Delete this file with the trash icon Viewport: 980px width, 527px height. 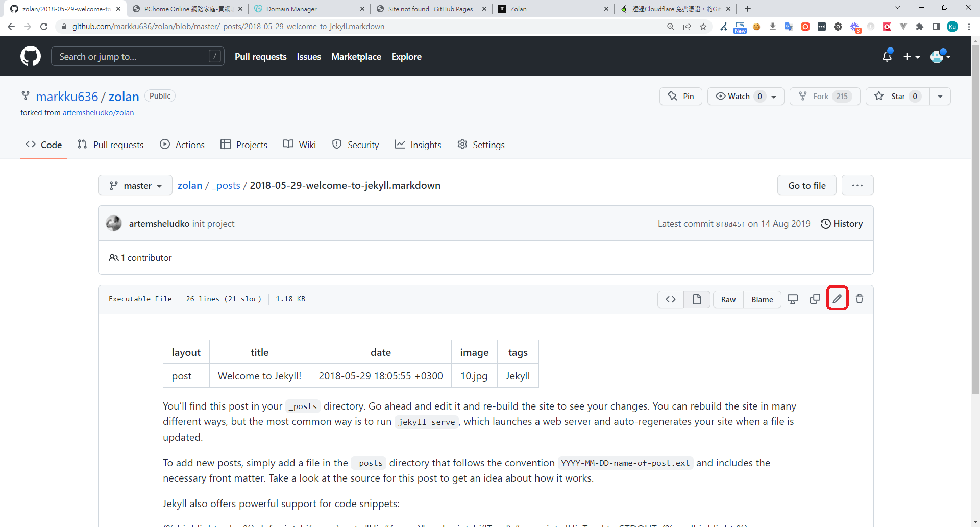tap(860, 299)
